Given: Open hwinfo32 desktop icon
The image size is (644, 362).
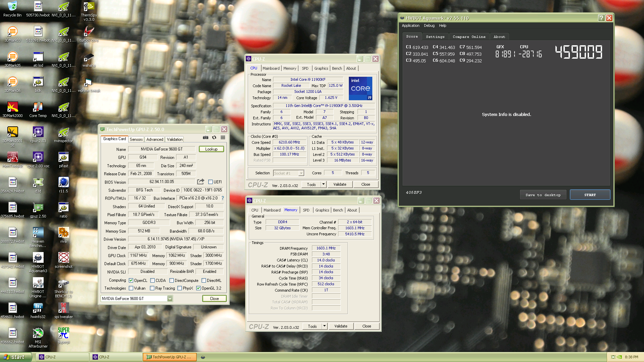Looking at the screenshot, I should (38, 311).
